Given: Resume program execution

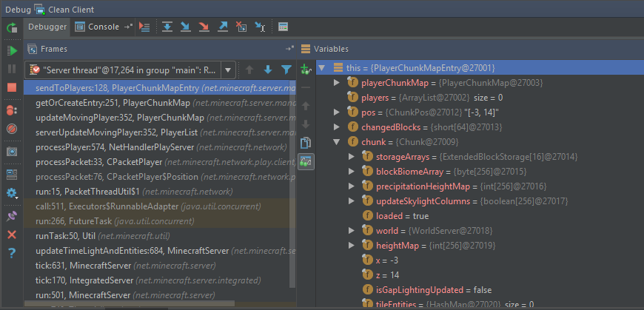Looking at the screenshot, I should click(x=12, y=50).
